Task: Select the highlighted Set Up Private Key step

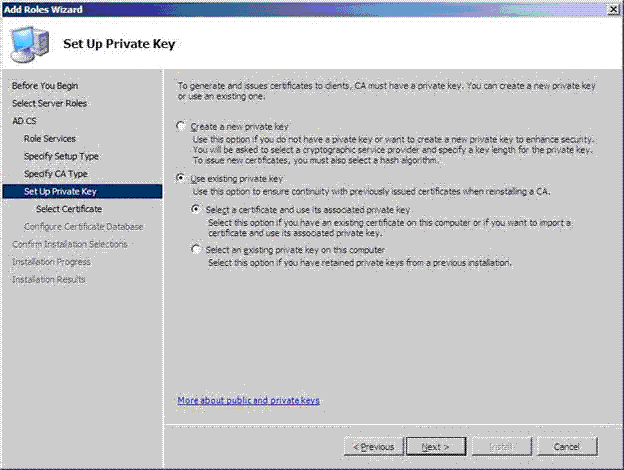Action: pyautogui.click(x=82, y=191)
